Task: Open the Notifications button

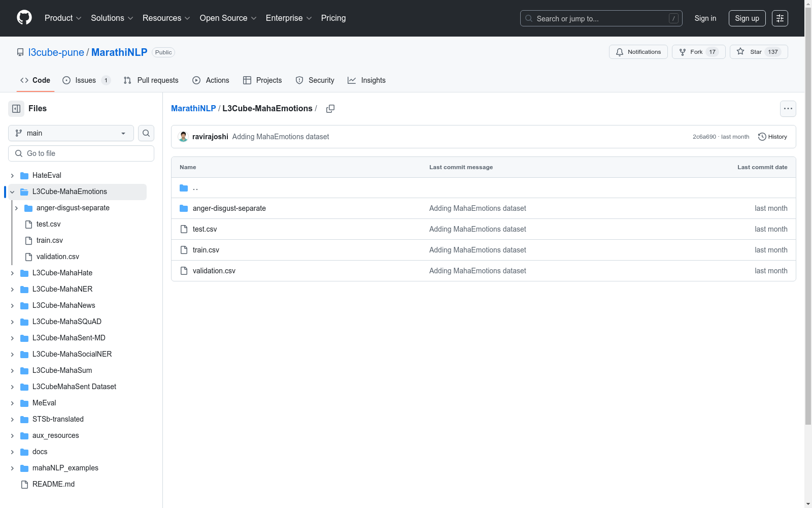Action: (x=638, y=52)
